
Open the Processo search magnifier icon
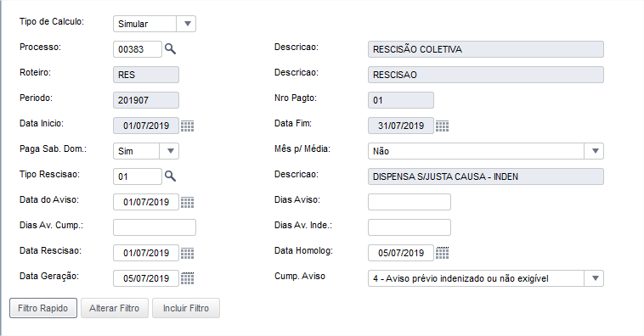point(170,49)
